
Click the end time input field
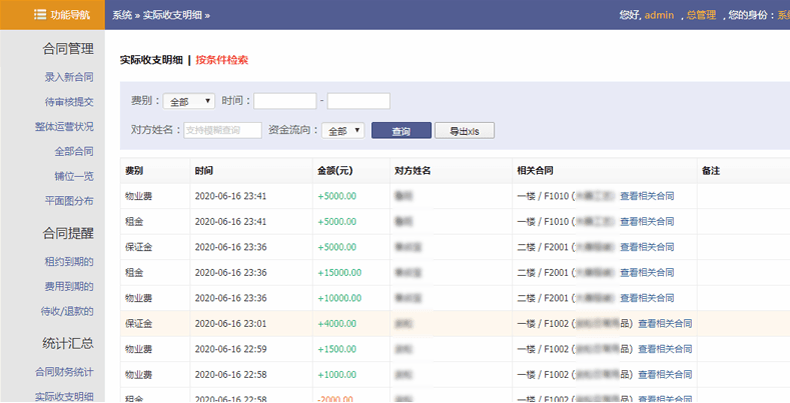pos(359,101)
